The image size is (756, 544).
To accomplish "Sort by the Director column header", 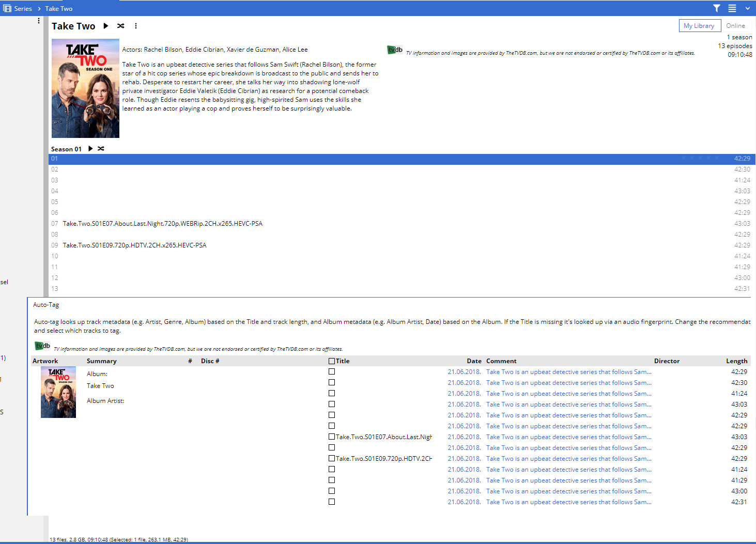I will coord(667,361).
